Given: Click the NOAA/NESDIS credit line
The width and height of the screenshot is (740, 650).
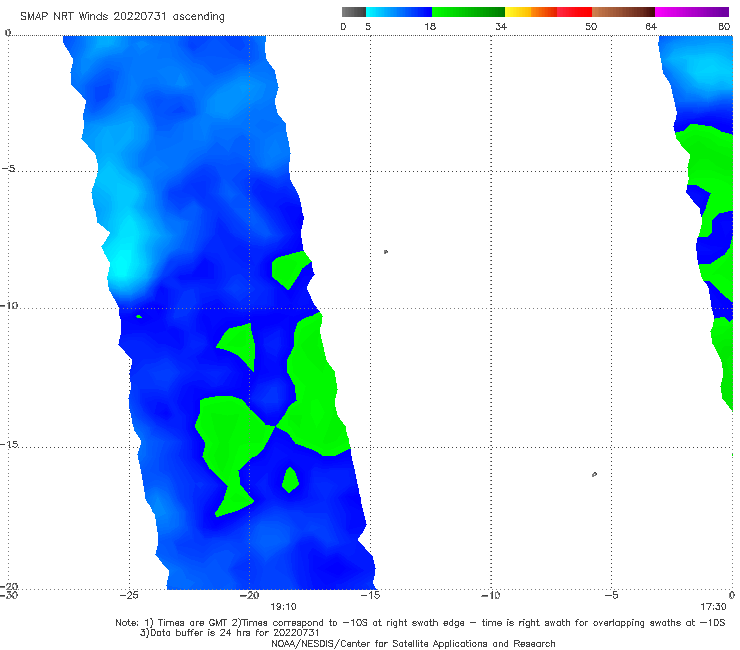Looking at the screenshot, I should point(413,644).
